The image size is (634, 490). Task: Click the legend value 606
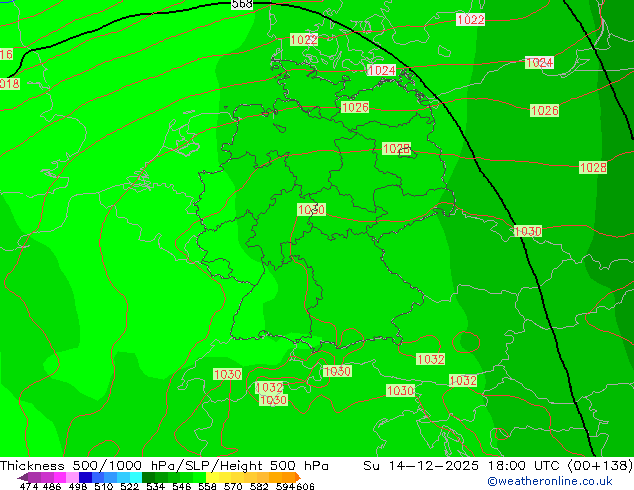[305, 486]
